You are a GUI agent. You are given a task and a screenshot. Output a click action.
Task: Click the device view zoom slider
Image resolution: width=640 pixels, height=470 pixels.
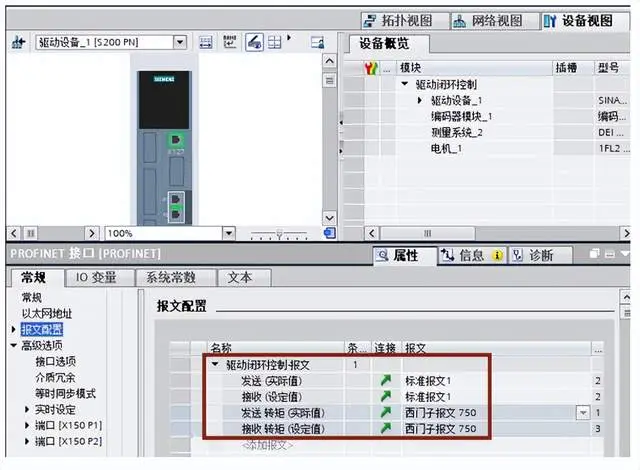(x=279, y=234)
